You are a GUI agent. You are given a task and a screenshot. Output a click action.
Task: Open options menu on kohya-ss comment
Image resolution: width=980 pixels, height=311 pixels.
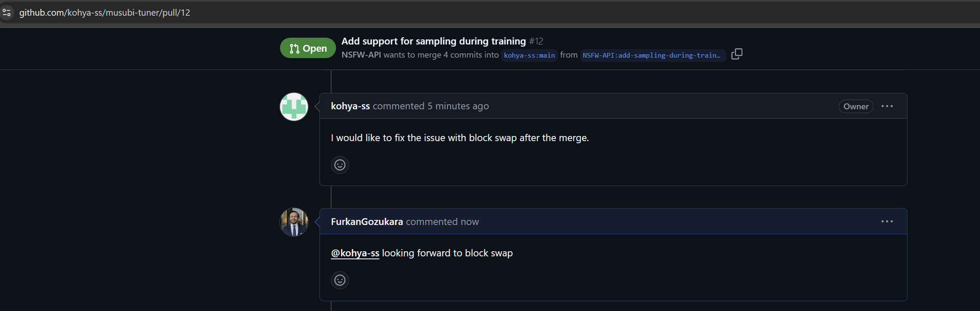pos(887,106)
